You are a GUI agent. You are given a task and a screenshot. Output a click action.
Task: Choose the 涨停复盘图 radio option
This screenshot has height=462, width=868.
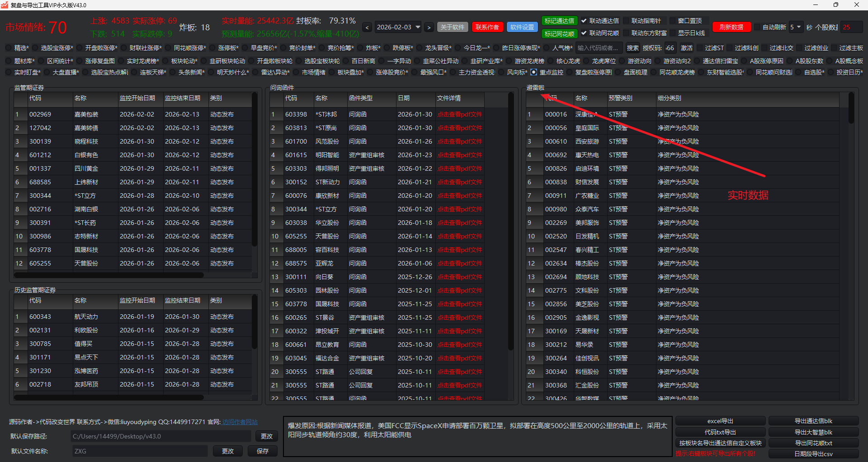tap(80, 61)
